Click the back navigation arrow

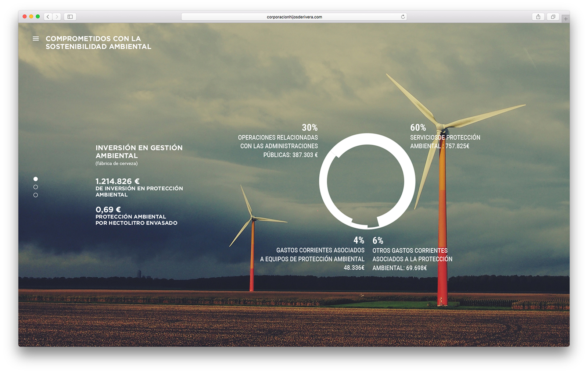[47, 17]
